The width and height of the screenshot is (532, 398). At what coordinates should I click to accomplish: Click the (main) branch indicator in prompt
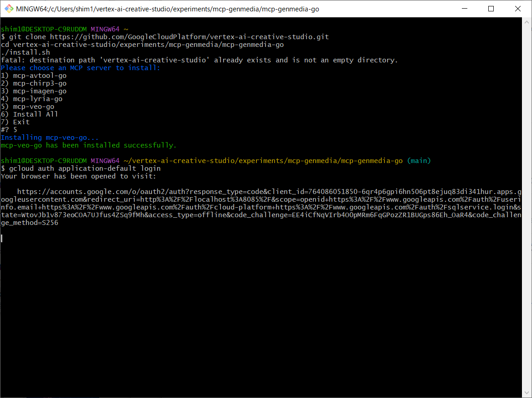click(419, 161)
